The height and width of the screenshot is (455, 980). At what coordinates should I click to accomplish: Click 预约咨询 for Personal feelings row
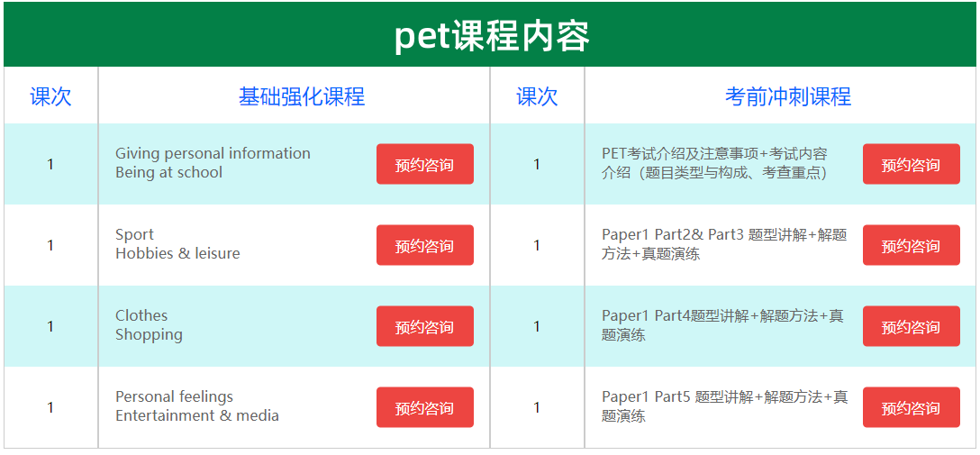pyautogui.click(x=424, y=407)
